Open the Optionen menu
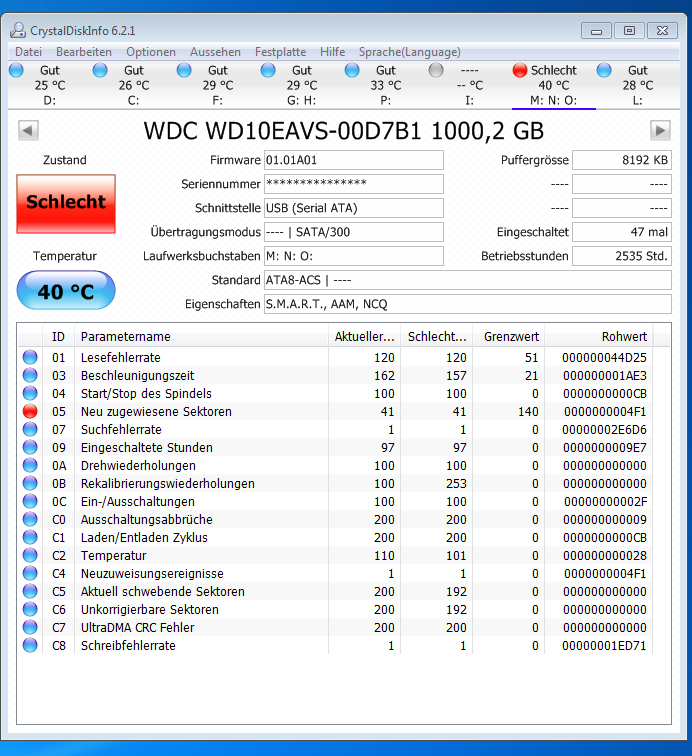The image size is (692, 756). [x=151, y=52]
